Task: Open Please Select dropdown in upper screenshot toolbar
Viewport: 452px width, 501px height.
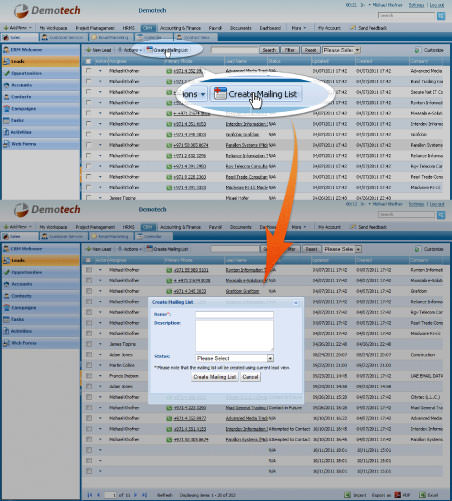Action: pos(341,50)
